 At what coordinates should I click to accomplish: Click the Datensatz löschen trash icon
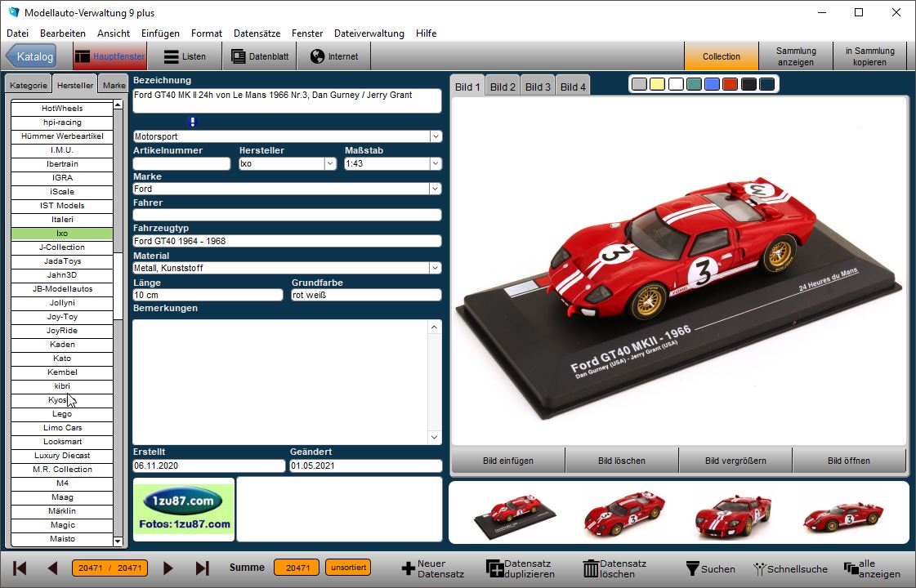590,568
